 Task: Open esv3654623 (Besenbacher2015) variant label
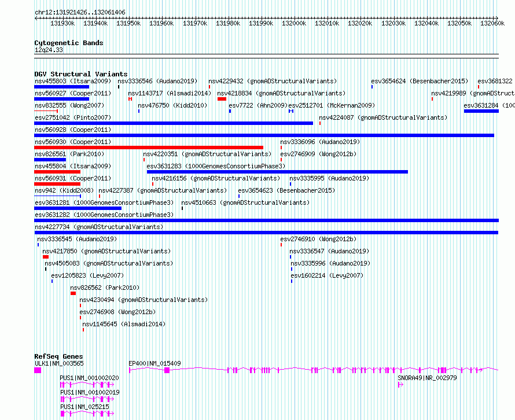pyautogui.click(x=287, y=190)
